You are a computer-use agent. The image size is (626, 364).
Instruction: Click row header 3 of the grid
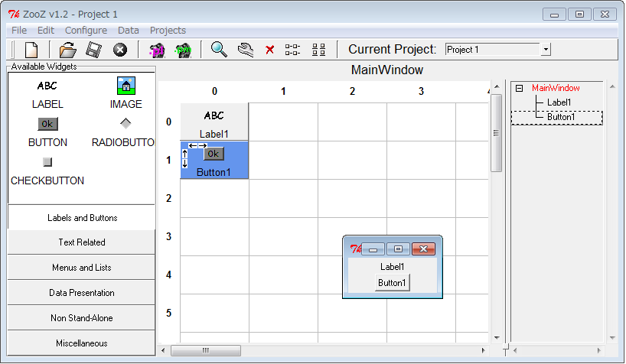pyautogui.click(x=168, y=236)
